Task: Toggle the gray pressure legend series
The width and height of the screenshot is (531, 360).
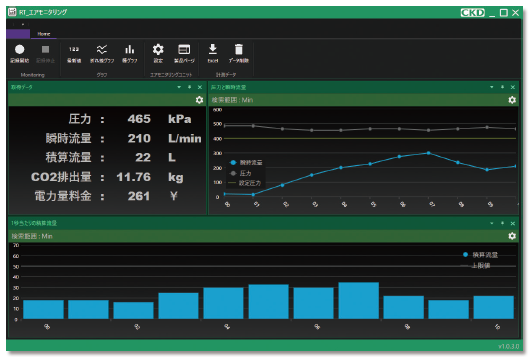Action: tap(241, 173)
